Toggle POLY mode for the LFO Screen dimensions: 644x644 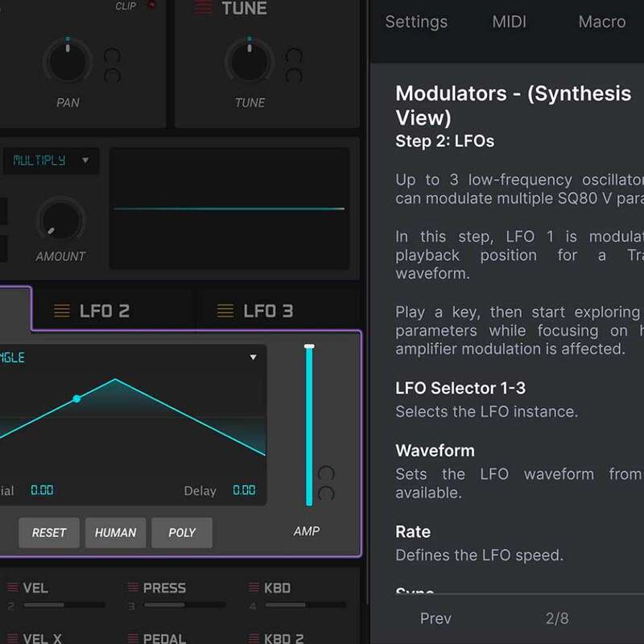(182, 533)
